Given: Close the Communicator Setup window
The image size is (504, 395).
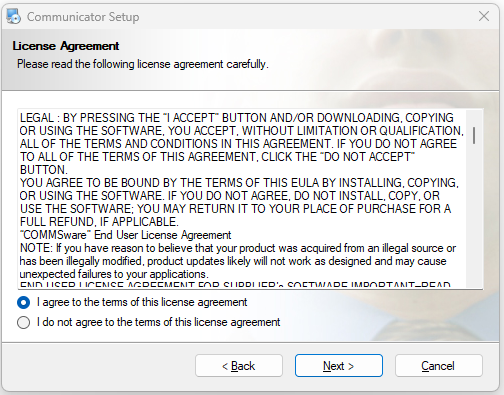Looking at the screenshot, I should pos(484,16).
